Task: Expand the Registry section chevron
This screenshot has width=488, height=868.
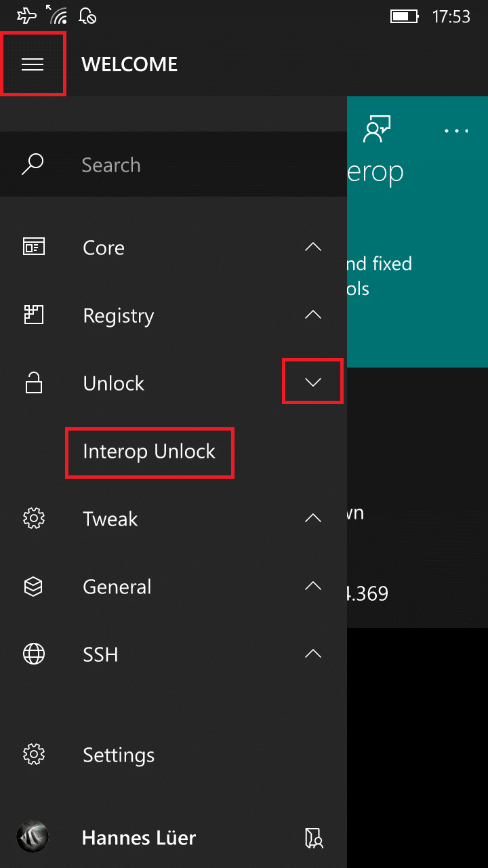Action: point(313,315)
